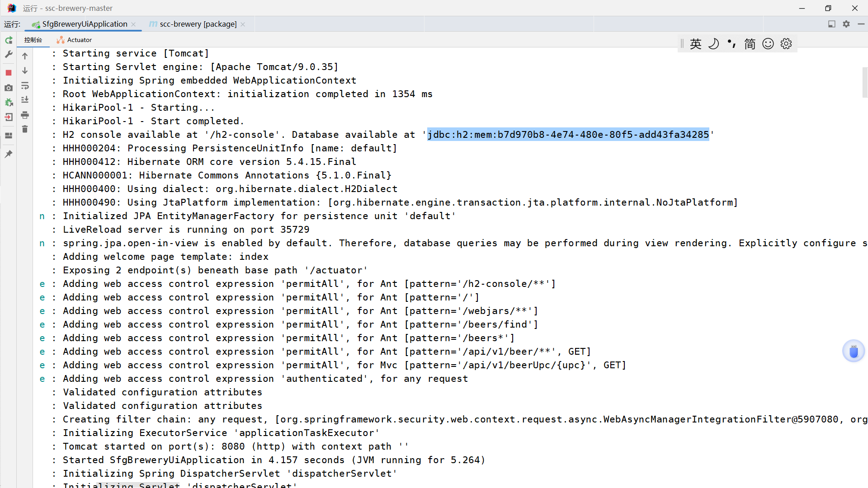
Task: Select the scc-brewery [package] run tab
Action: 198,24
